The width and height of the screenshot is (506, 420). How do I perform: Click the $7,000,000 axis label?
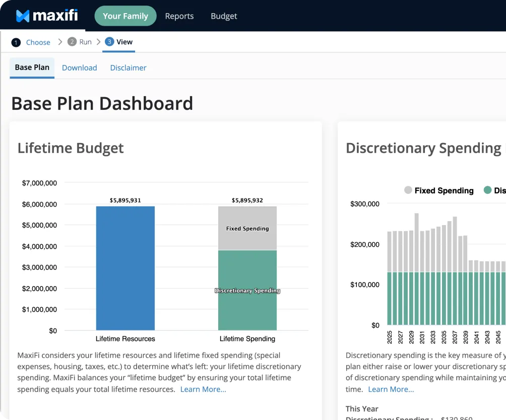point(39,183)
